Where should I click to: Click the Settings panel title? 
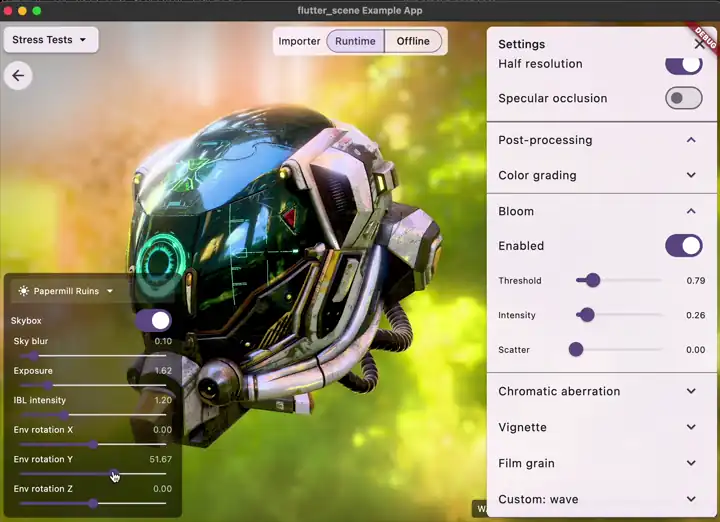pos(522,44)
